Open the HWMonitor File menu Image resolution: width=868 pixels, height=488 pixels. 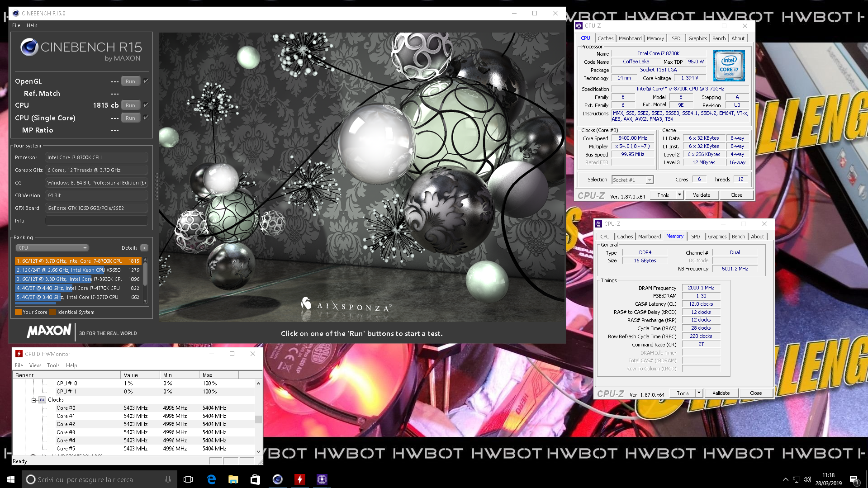pos(19,365)
